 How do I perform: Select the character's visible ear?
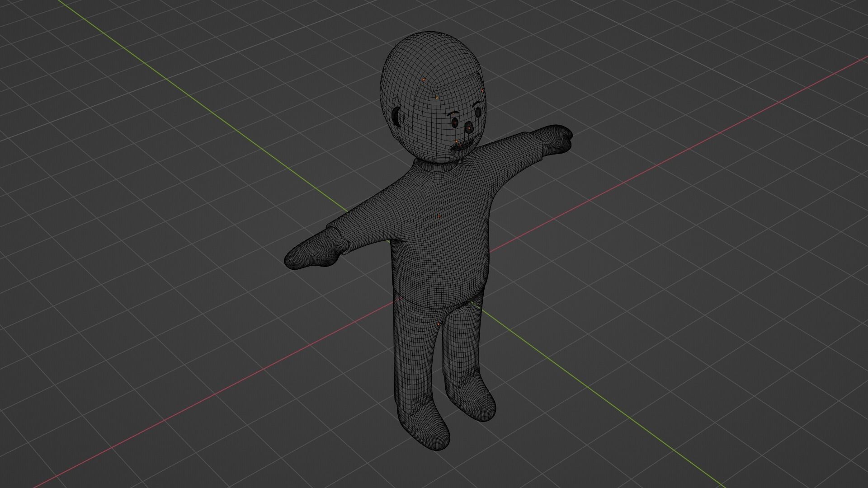[x=396, y=117]
